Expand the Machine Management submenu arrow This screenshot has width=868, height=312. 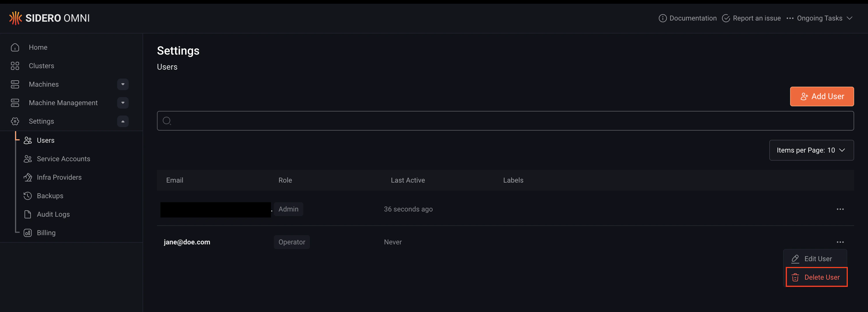123,103
